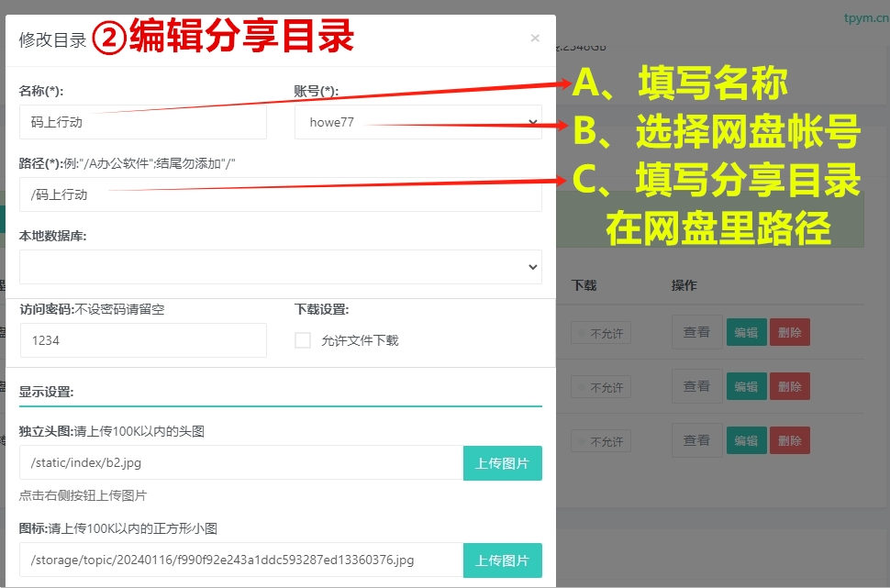Click the 查看 button in the third row
The height and width of the screenshot is (588, 890).
tap(696, 440)
